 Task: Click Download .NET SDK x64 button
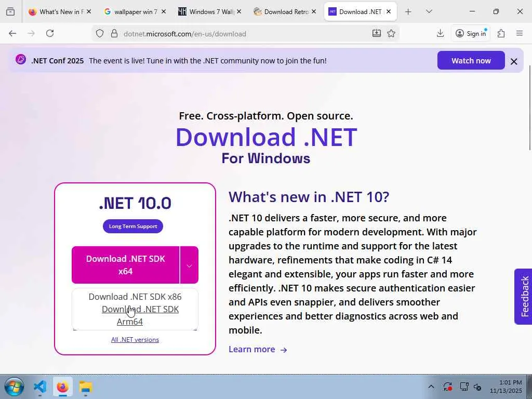(125, 264)
